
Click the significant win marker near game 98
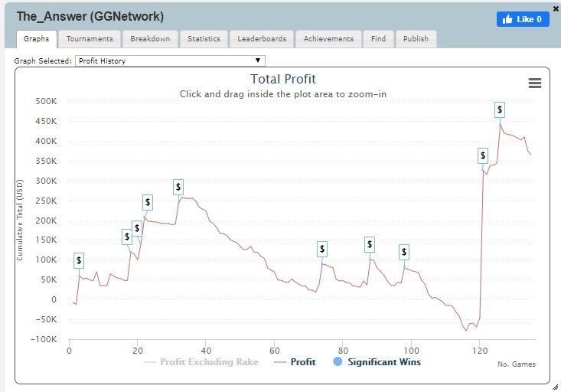tap(404, 253)
